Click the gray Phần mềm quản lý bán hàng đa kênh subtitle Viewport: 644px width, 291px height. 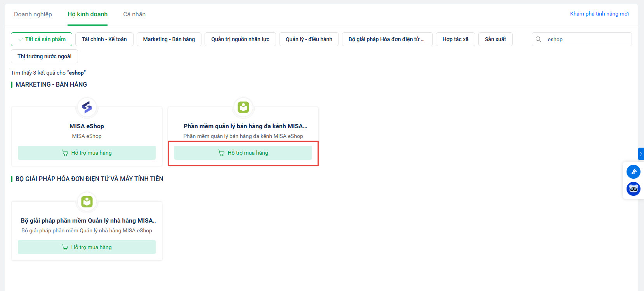click(243, 136)
